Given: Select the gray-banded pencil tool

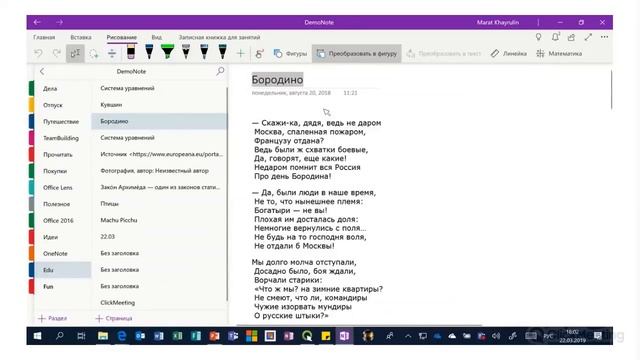Looking at the screenshot, I should [x=186, y=52].
